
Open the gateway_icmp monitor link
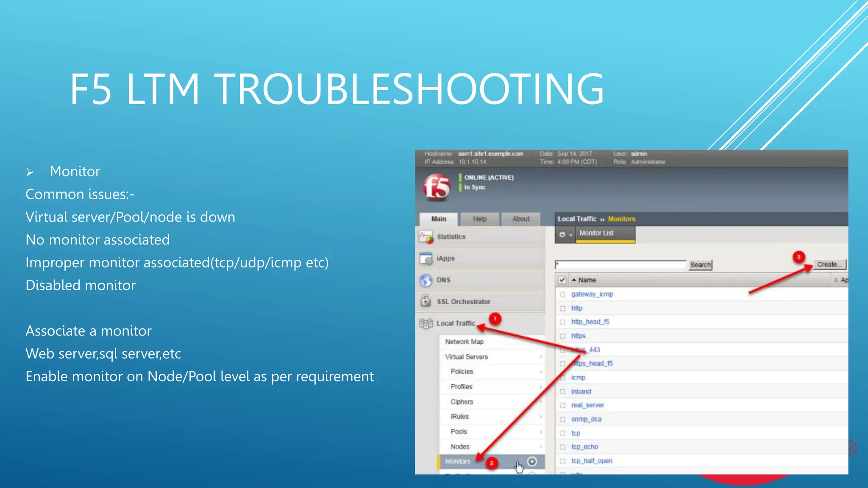(x=592, y=294)
